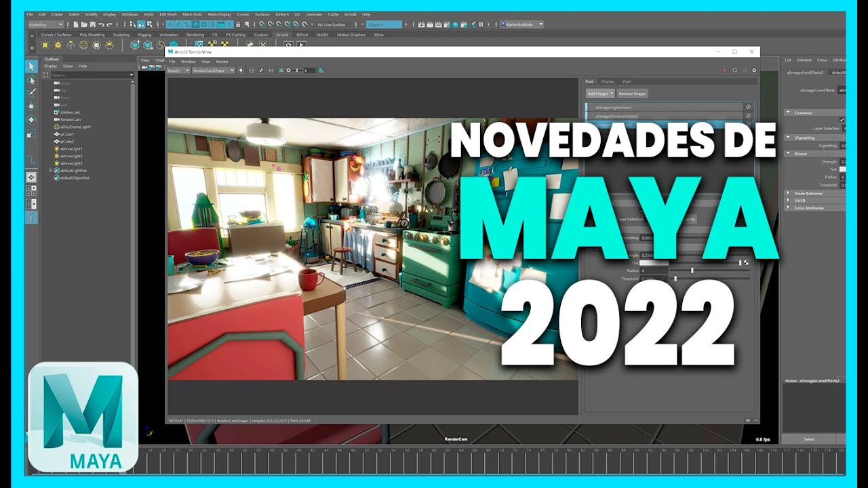
Task: Click the red start IPR render icon
Action: [725, 70]
